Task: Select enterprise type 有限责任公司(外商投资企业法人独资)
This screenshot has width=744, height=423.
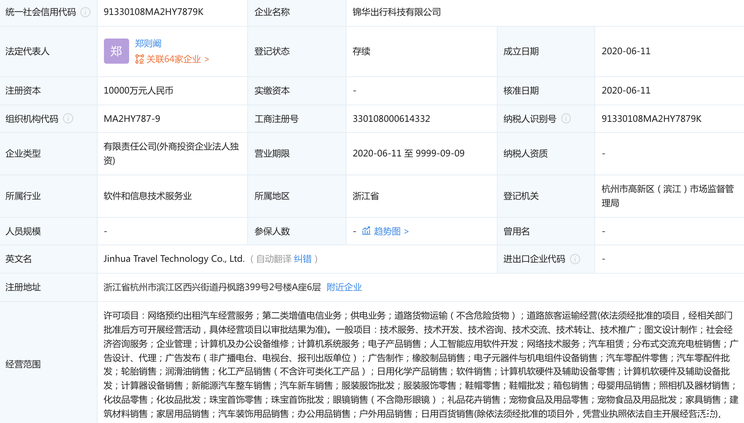Action: pyautogui.click(x=171, y=153)
